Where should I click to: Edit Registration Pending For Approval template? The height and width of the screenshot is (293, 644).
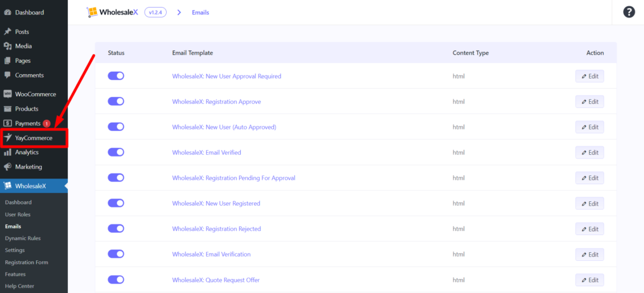589,178
